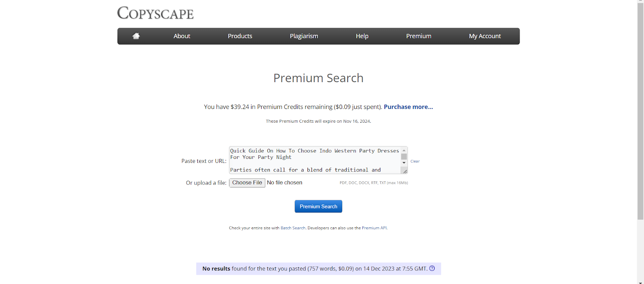Click the credits expire on Nov 16, 2024 note
644x284 pixels.
(318, 121)
